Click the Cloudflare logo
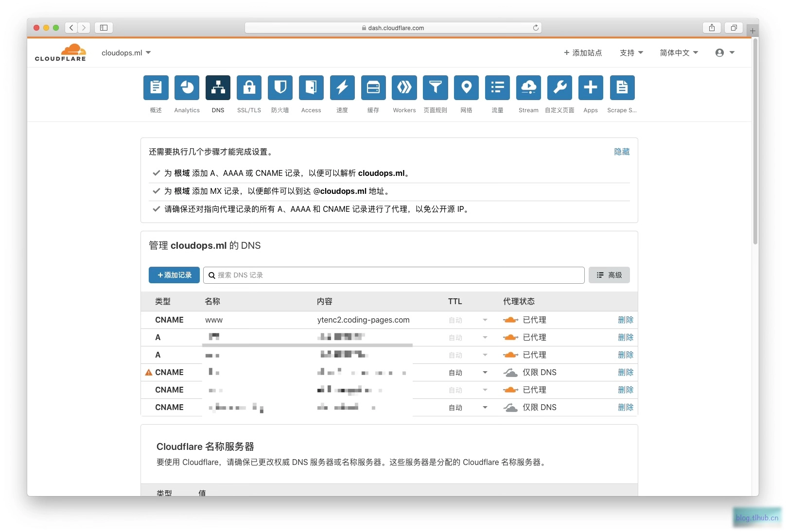Image resolution: width=786 pixels, height=532 pixels. [60, 52]
